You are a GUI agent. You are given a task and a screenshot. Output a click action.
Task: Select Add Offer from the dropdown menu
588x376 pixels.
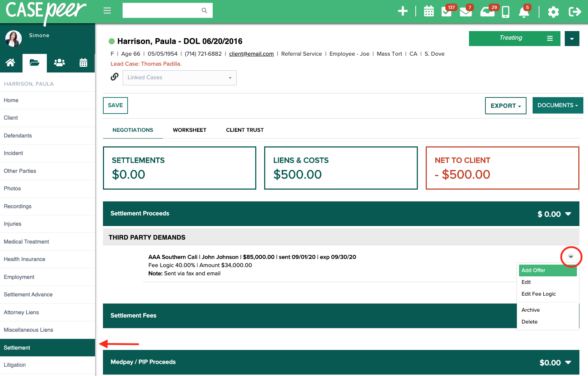coord(533,270)
